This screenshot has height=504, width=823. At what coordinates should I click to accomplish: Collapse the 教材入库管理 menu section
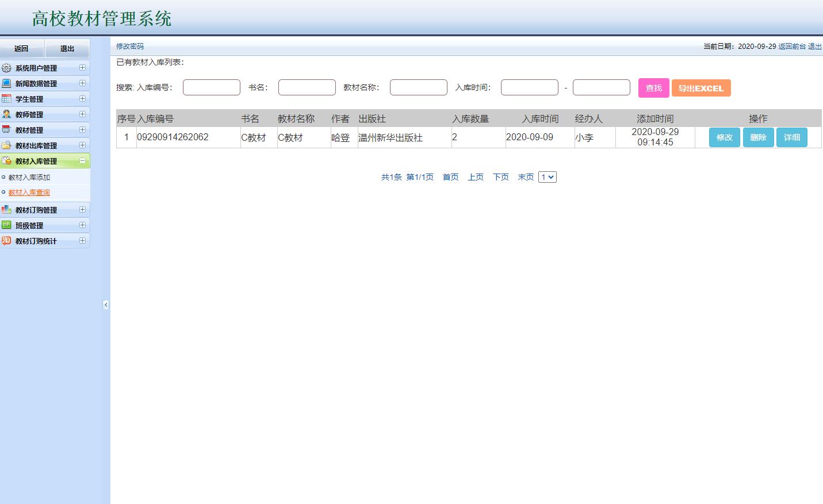(84, 160)
